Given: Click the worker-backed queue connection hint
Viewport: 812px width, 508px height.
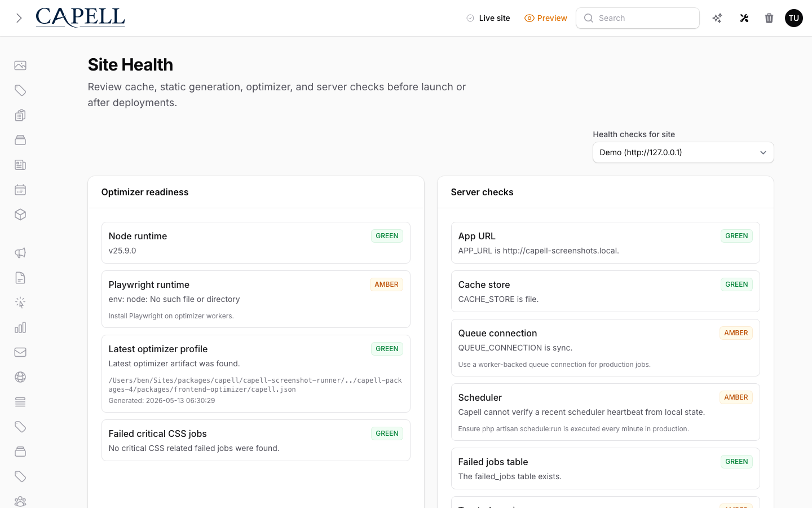Looking at the screenshot, I should pos(554,365).
